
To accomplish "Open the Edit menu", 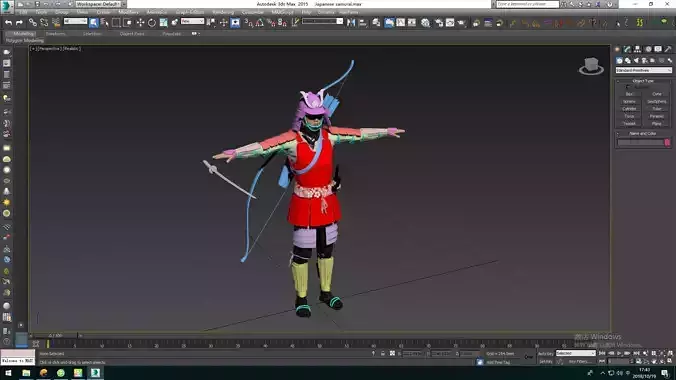I will coord(23,12).
